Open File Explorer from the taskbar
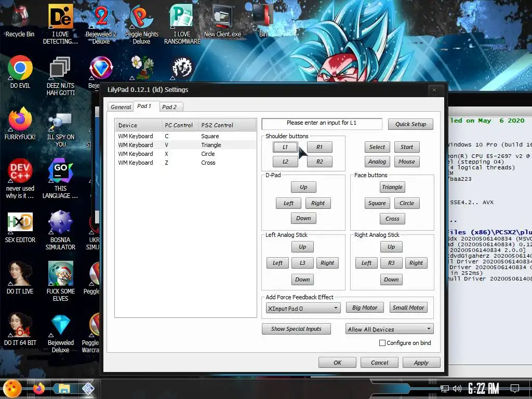 64,389
